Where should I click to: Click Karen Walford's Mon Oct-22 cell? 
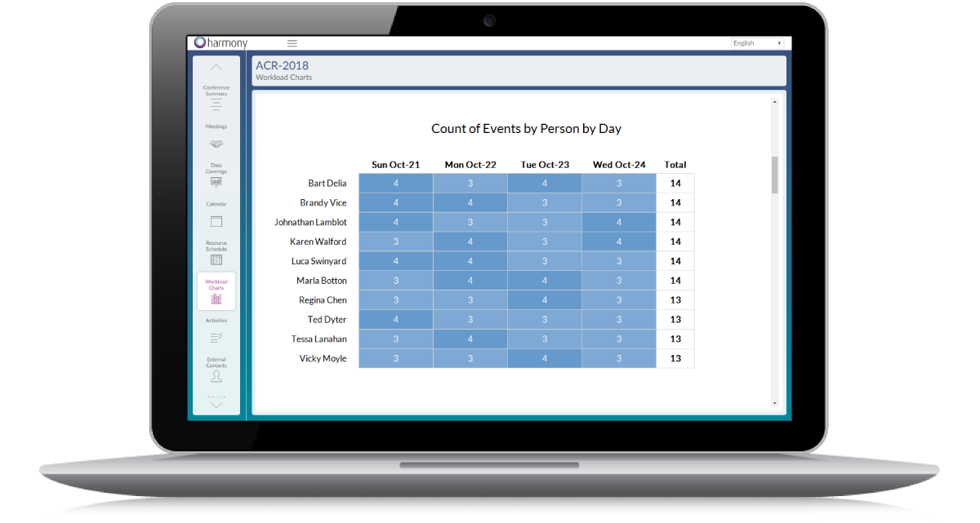pos(470,242)
